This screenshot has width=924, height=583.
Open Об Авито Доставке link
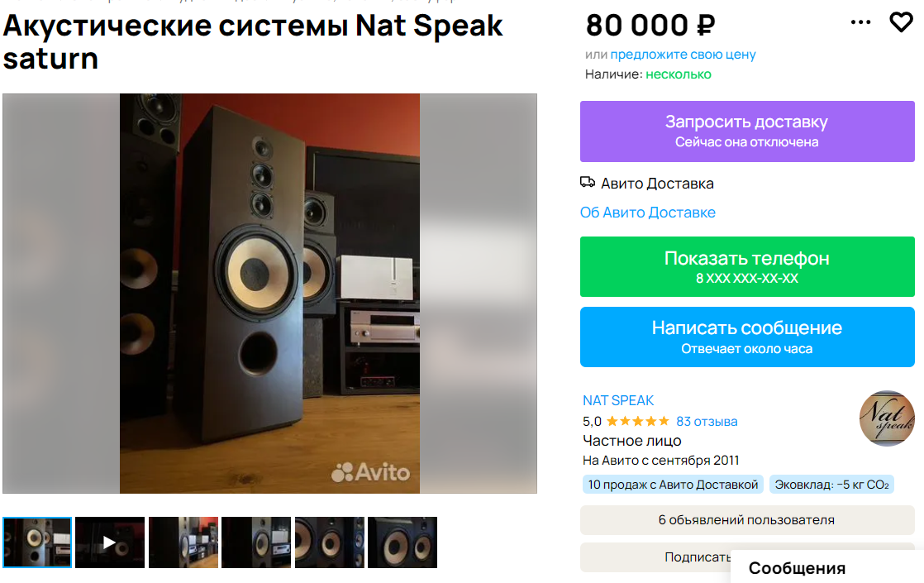pyautogui.click(x=648, y=213)
